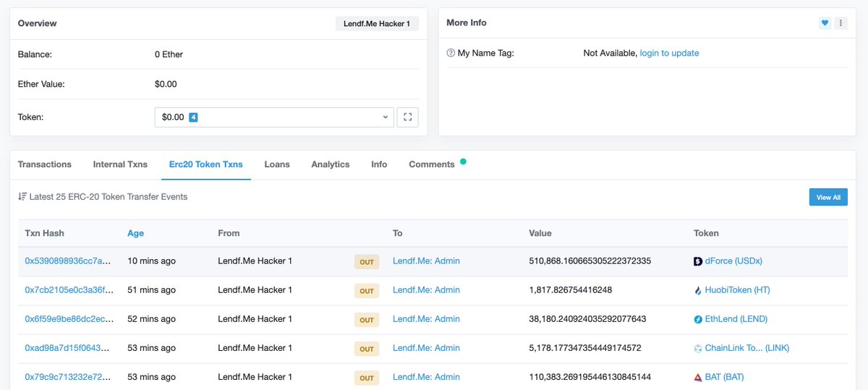Switch to the Analytics tab
868x390 pixels.
(x=331, y=164)
